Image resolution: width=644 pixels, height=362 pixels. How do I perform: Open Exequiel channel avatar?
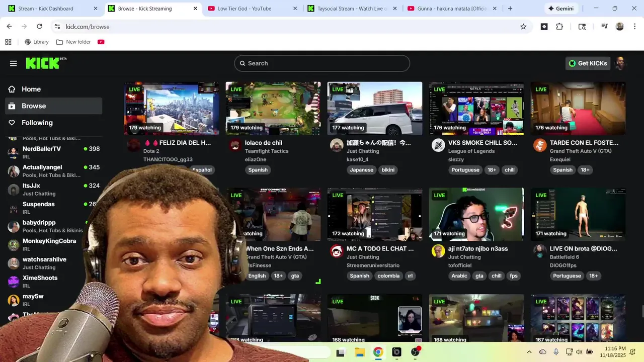pos(540,145)
